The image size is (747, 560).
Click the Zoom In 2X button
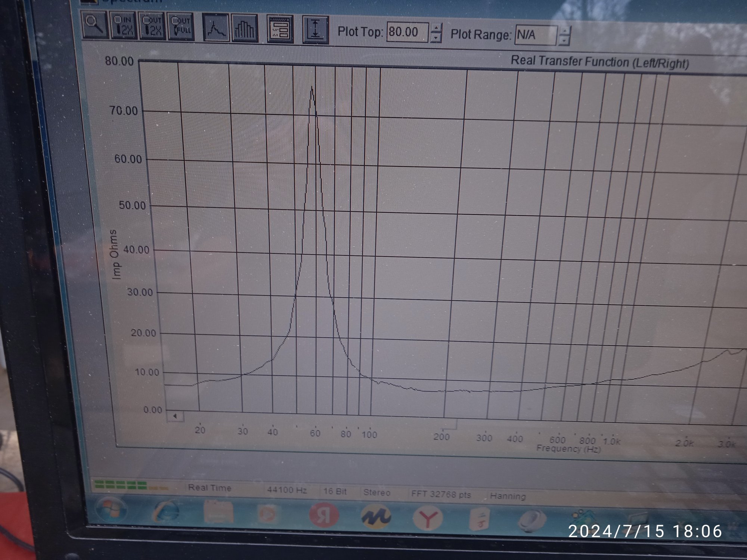[x=124, y=25]
